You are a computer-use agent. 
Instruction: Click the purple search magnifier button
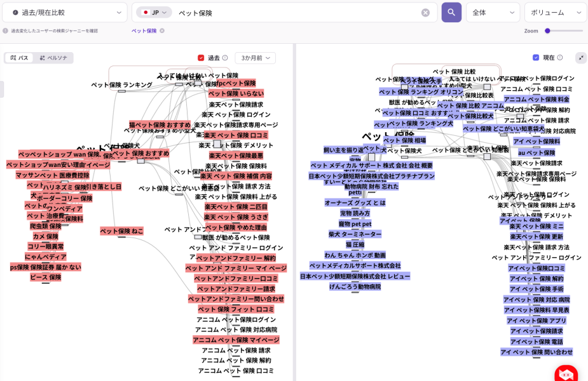click(451, 12)
